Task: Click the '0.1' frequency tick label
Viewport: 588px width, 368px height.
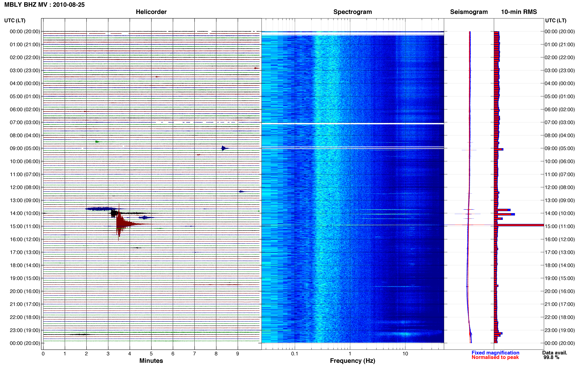Action: (x=295, y=354)
